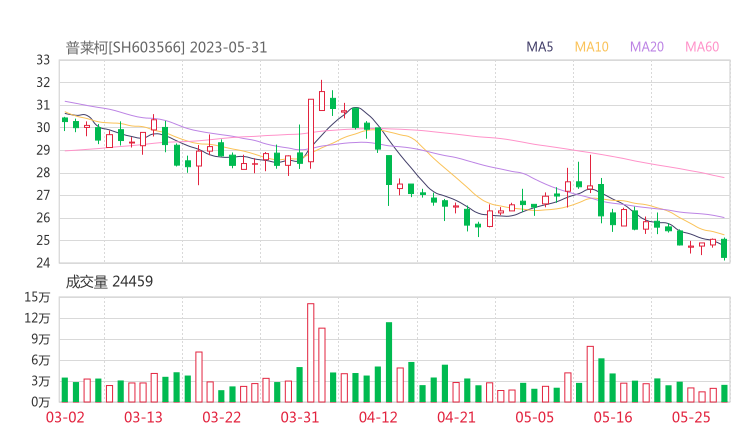Click the MA5 legend label

[x=539, y=47]
